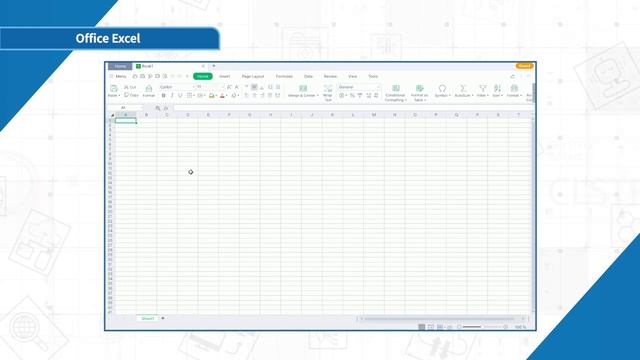Switch to Page Break Preview icon

[x=440, y=327]
